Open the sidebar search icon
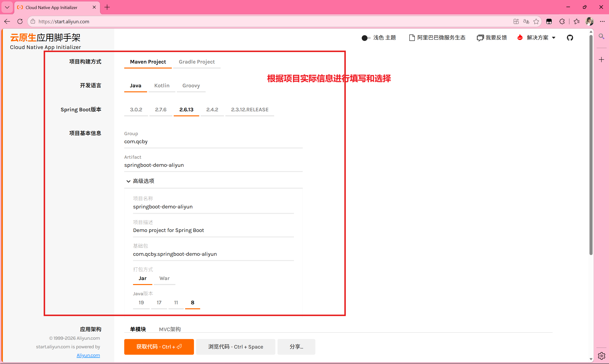This screenshot has width=609, height=364. click(x=601, y=37)
